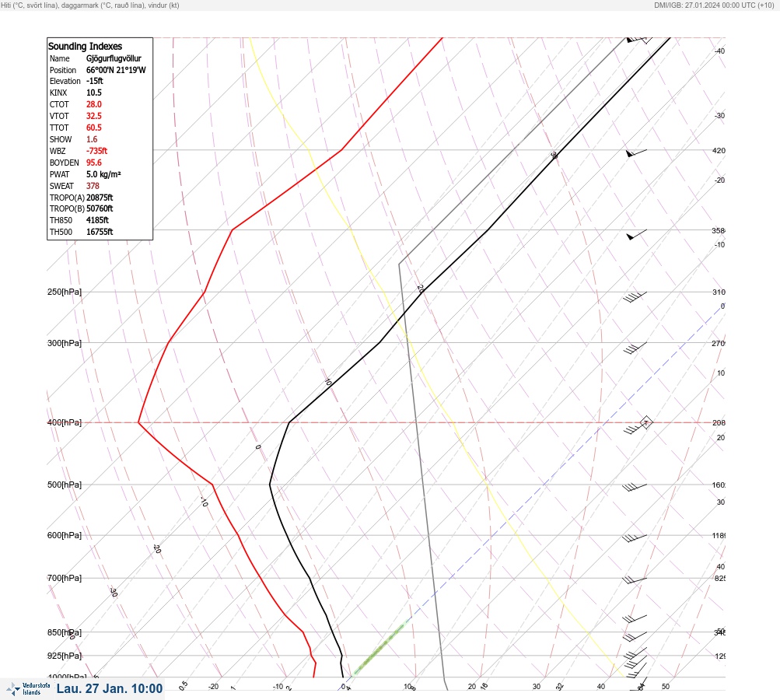Click the green highlighted segment near 925 hPa

[x=380, y=649]
